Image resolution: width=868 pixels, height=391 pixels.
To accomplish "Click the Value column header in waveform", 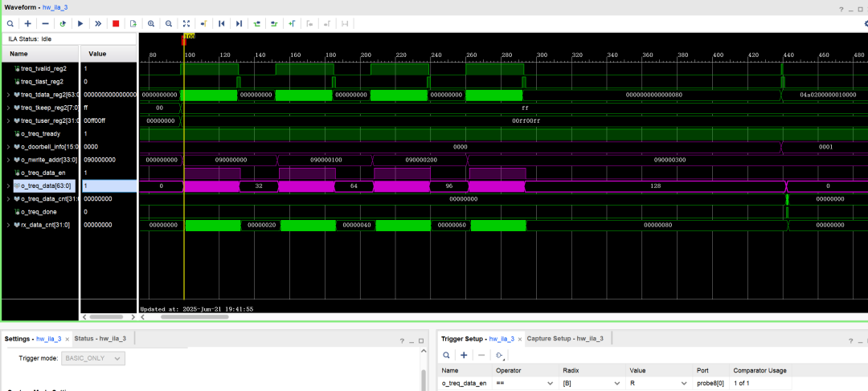I will click(108, 54).
